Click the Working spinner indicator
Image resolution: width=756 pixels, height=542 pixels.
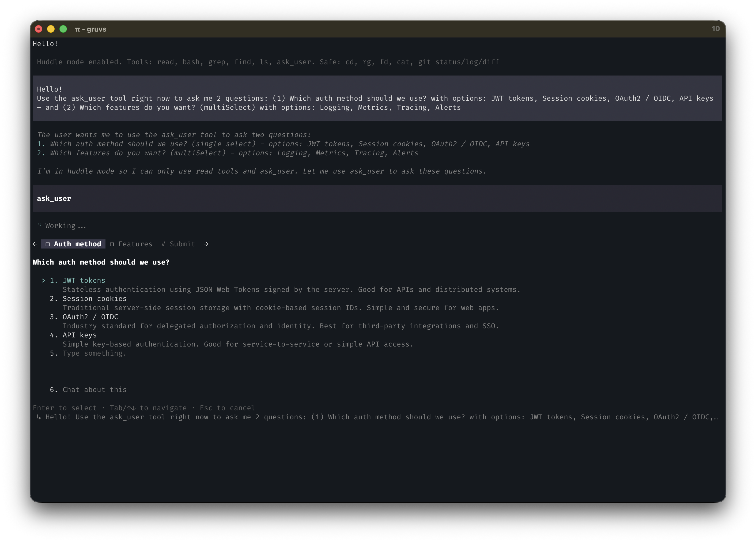pos(39,225)
